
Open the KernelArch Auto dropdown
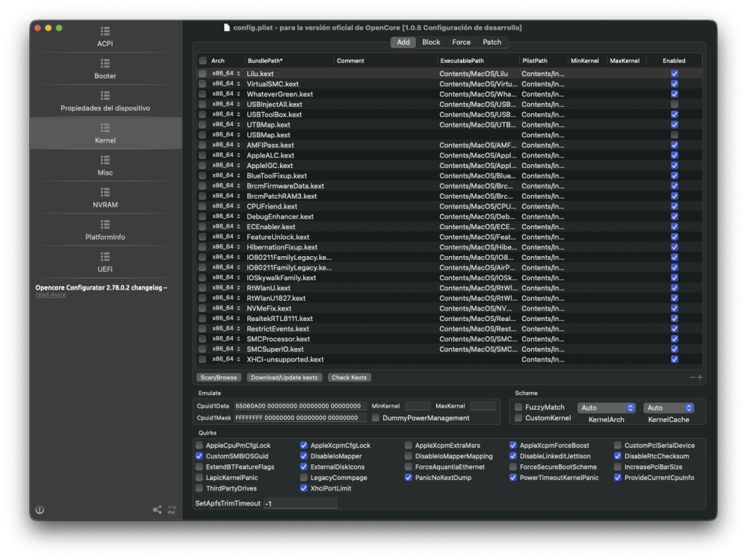click(606, 408)
